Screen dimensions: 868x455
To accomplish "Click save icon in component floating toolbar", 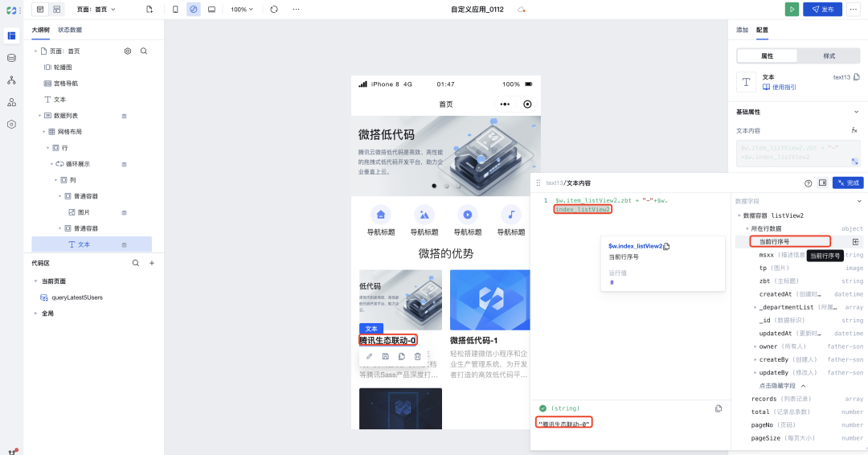I will coord(386,356).
